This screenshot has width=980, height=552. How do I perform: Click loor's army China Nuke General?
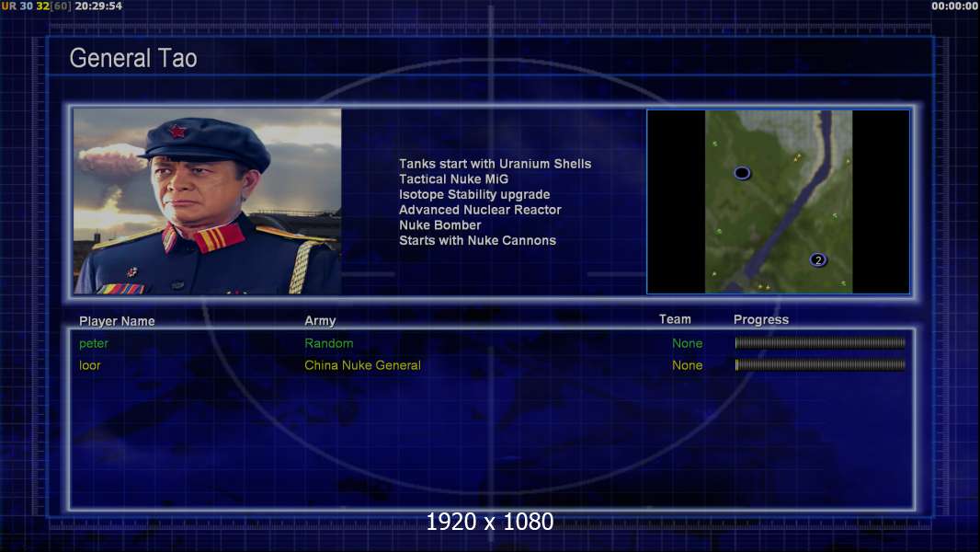click(362, 365)
